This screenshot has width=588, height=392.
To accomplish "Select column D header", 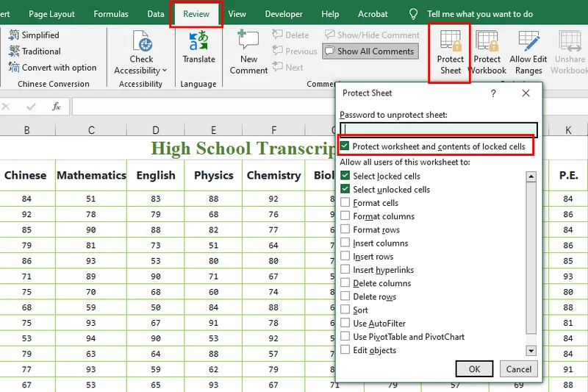I will [x=156, y=129].
